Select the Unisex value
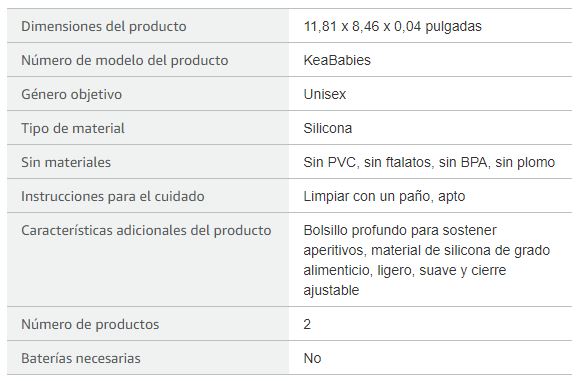 tap(325, 95)
